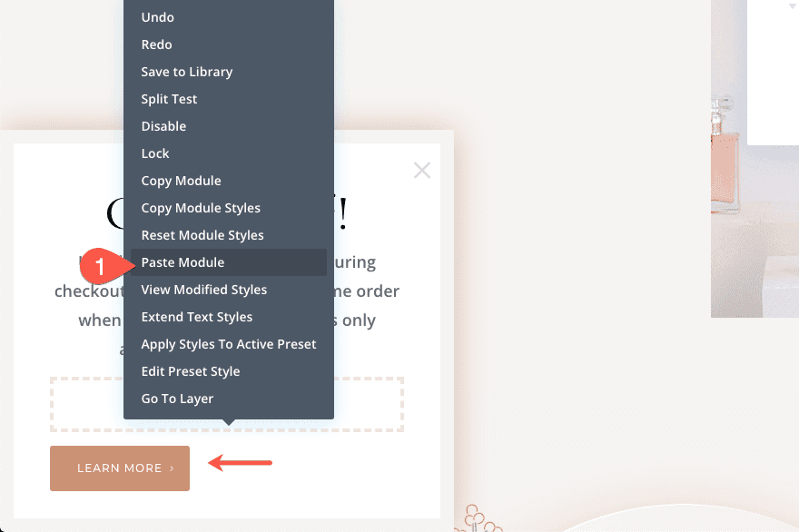The width and height of the screenshot is (799, 532).
Task: Click the LEARN MORE button
Action: (119, 468)
